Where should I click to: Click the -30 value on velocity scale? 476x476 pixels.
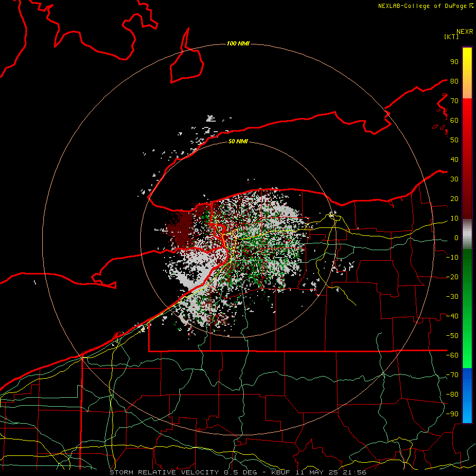[x=452, y=297]
